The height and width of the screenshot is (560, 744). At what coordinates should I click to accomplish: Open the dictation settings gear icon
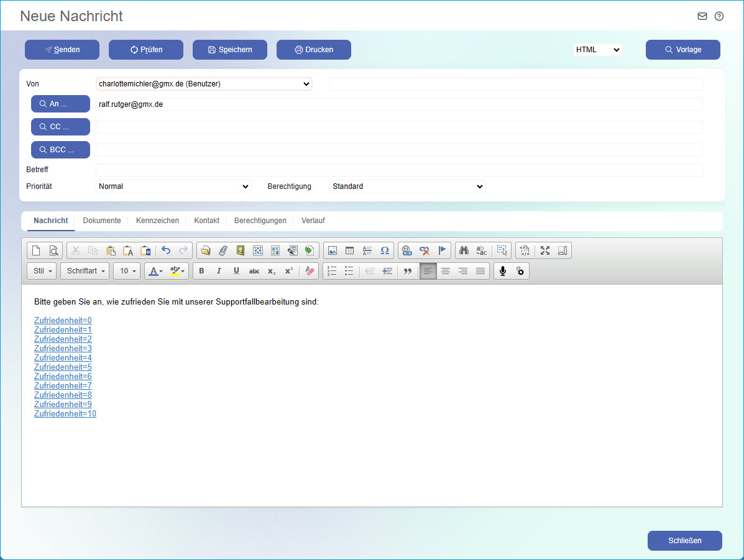point(520,271)
